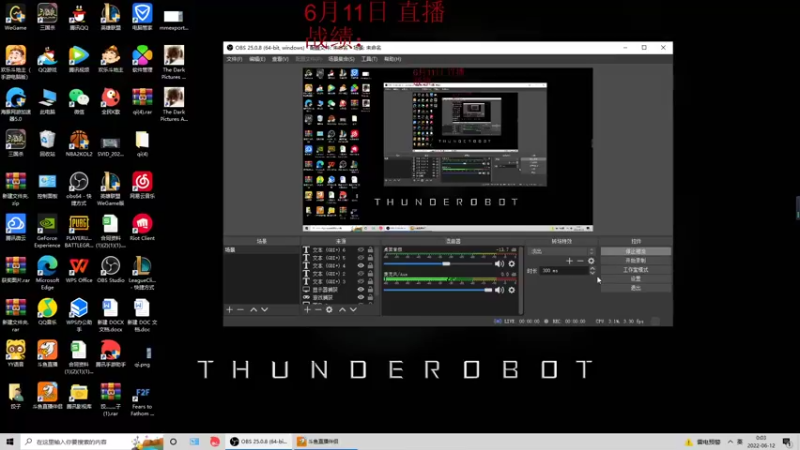The width and height of the screenshot is (800, 450).
Task: Open Microsoft Edge desktop icon
Action: pyautogui.click(x=47, y=273)
